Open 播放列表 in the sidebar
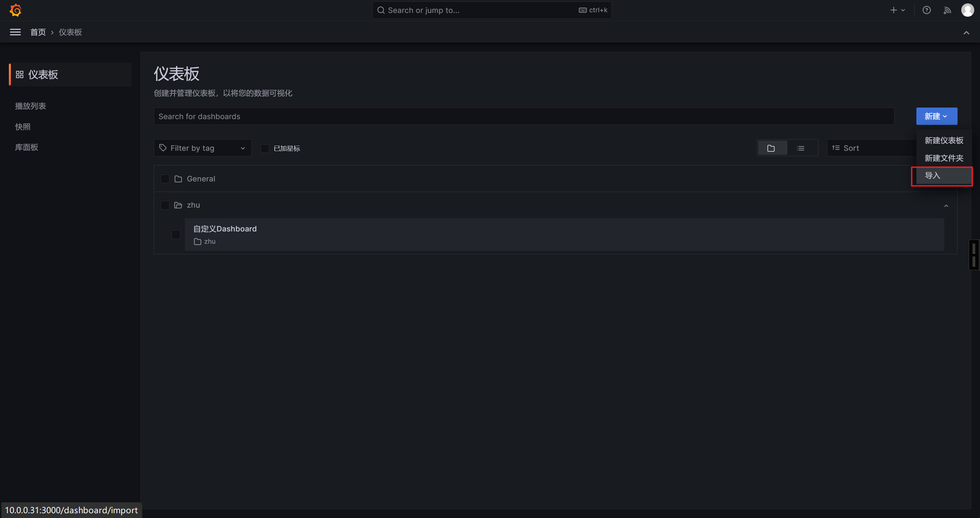This screenshot has height=518, width=980. click(x=30, y=106)
